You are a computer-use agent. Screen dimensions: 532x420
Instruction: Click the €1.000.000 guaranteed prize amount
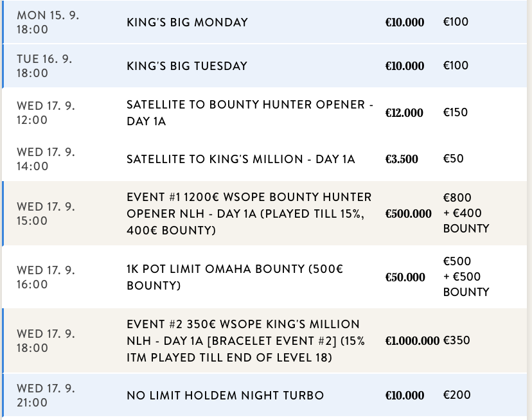point(412,340)
